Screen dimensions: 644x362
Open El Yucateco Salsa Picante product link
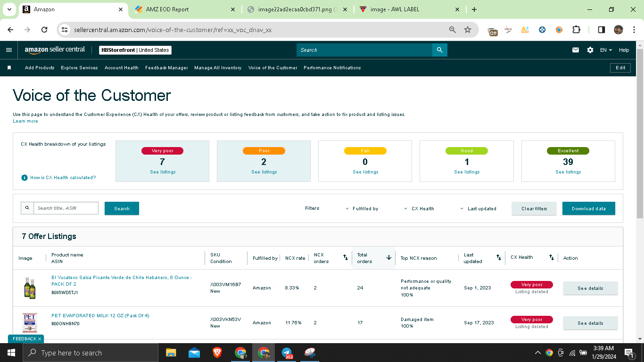tap(122, 281)
